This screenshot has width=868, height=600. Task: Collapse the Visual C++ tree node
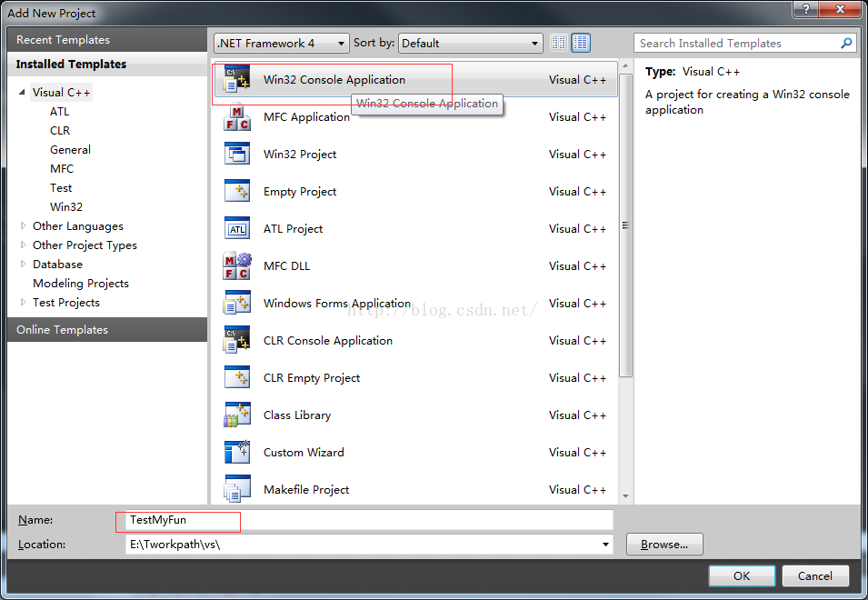(x=22, y=93)
